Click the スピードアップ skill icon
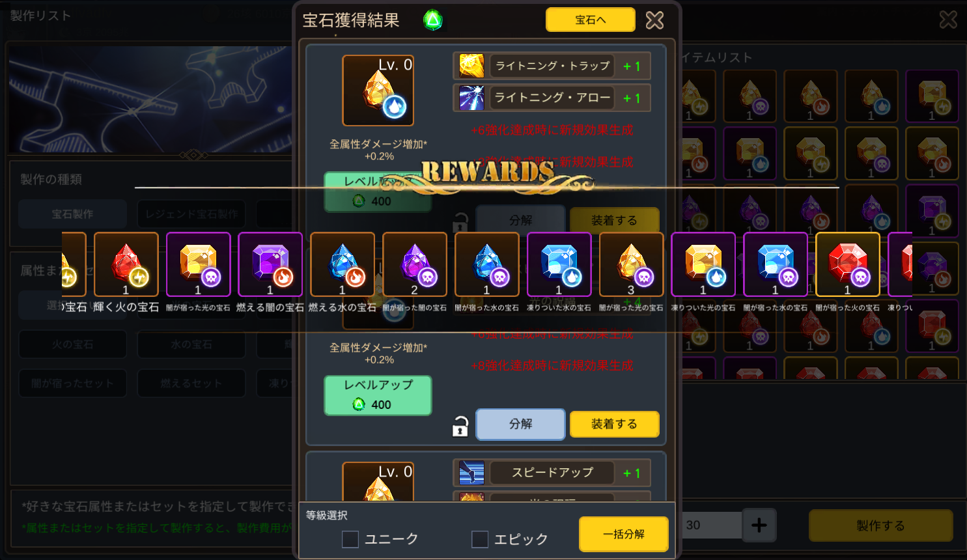This screenshot has width=967, height=560. [x=471, y=473]
